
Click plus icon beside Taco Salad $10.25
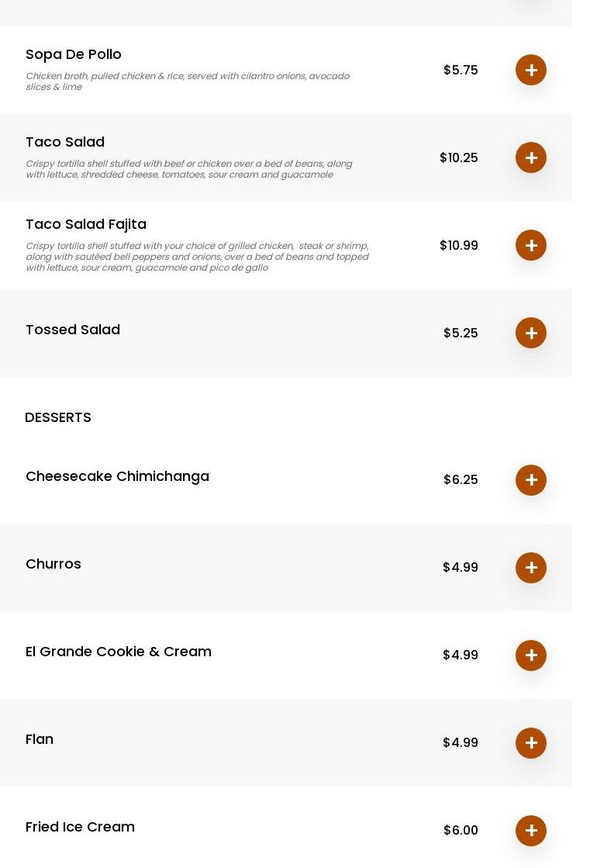point(531,157)
